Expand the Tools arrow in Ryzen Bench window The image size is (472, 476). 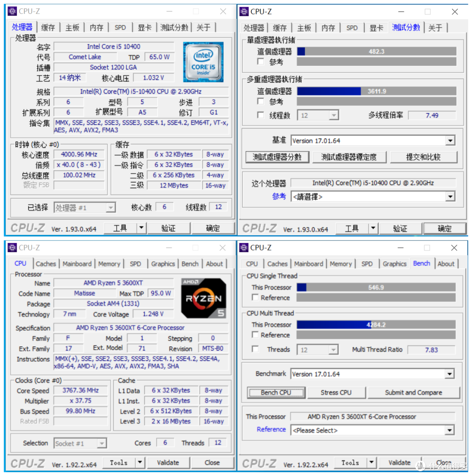[371, 462]
